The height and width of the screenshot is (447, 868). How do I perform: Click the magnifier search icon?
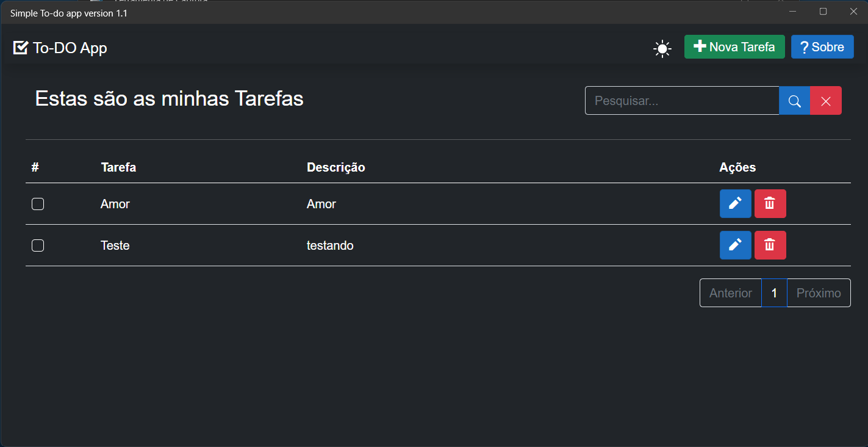point(794,100)
